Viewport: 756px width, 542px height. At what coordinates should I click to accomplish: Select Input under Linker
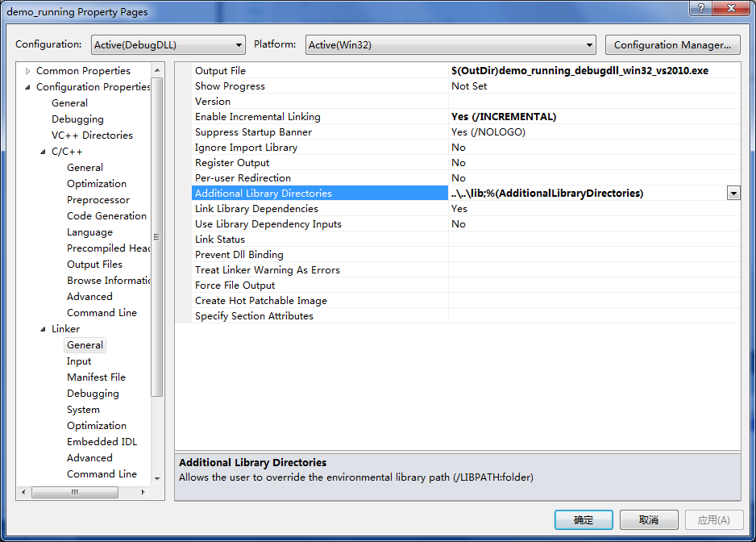pos(79,361)
